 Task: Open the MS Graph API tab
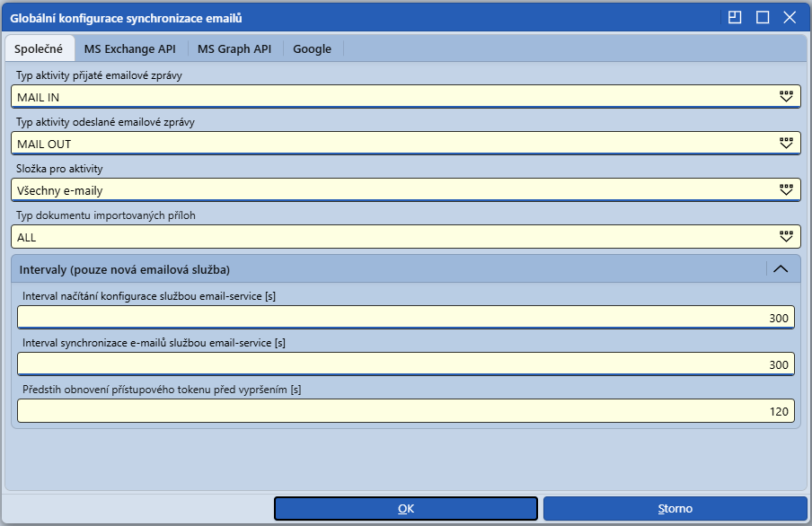(234, 48)
